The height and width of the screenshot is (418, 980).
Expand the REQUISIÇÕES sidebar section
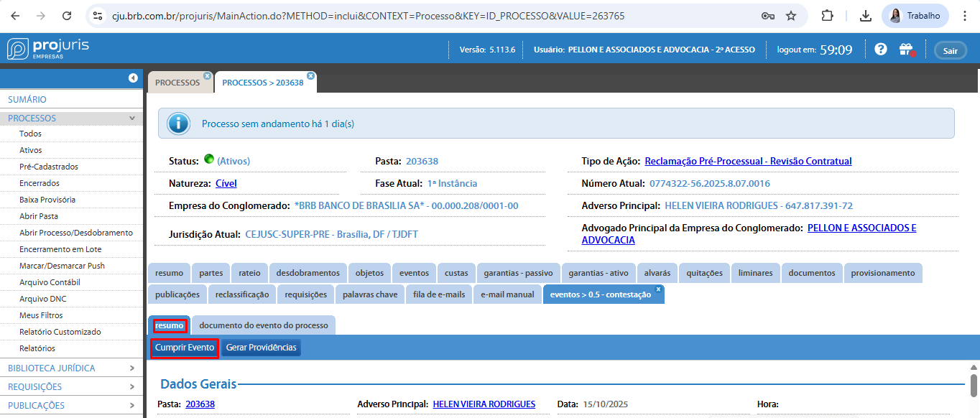click(131, 387)
